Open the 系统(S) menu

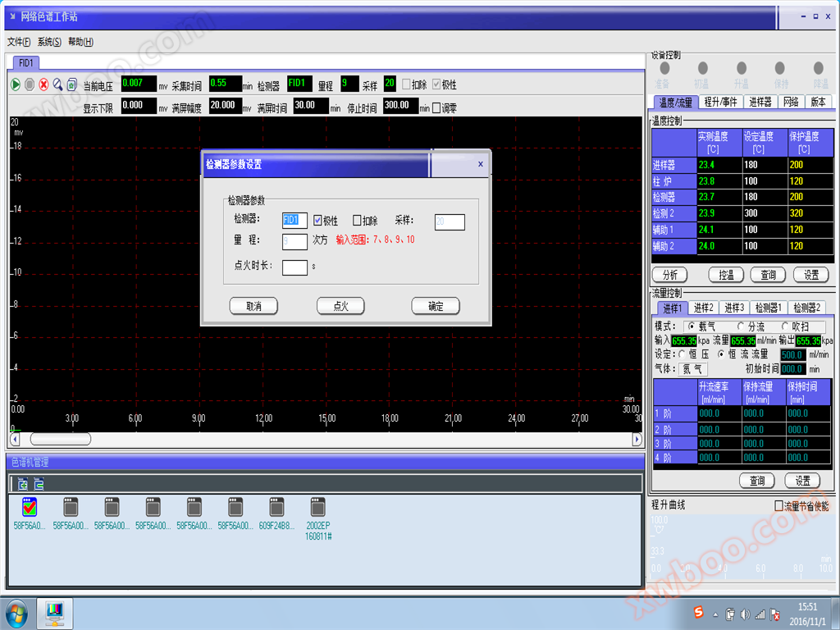[x=49, y=42]
